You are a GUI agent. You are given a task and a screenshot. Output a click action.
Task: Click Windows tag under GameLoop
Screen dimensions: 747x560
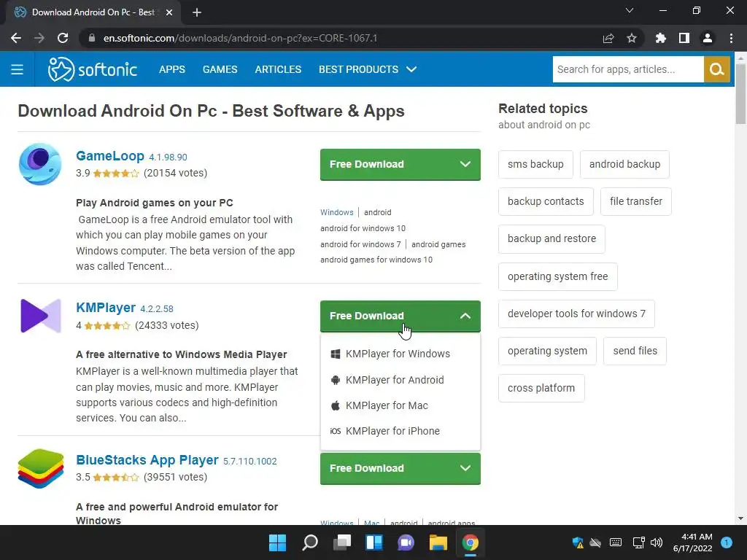[x=337, y=212]
